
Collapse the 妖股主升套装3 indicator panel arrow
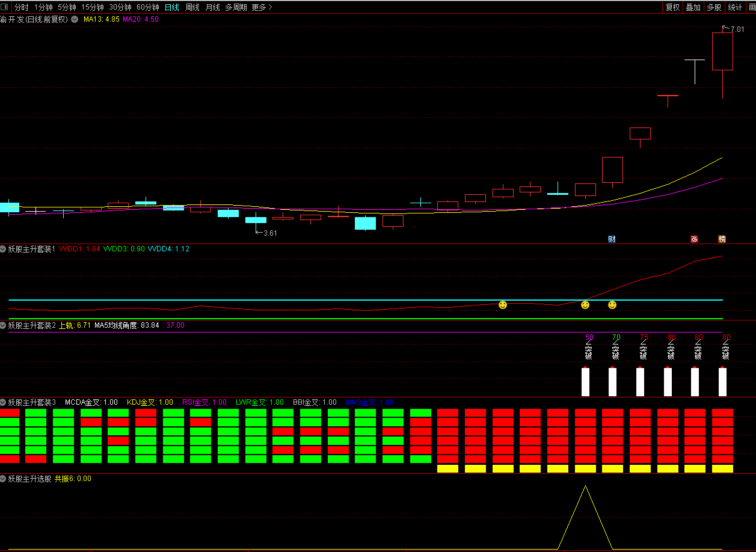pos(4,402)
